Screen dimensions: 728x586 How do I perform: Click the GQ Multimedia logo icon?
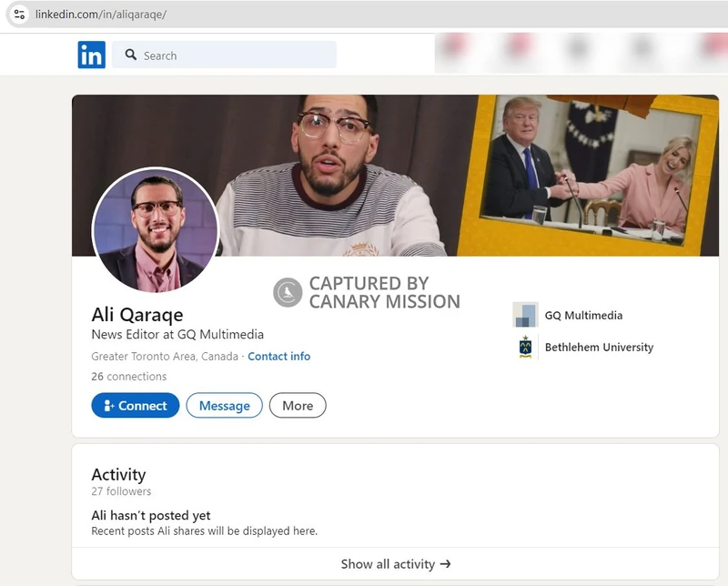click(525, 314)
